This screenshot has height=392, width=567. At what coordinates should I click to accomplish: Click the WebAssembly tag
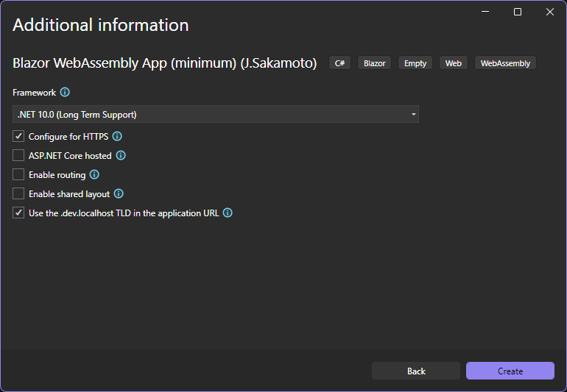tap(505, 63)
